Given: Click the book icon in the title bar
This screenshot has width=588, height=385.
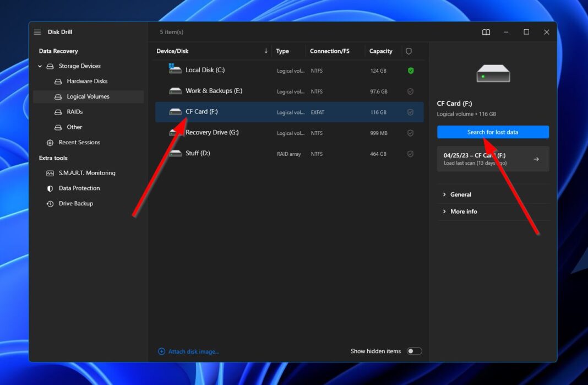Looking at the screenshot, I should (x=486, y=32).
